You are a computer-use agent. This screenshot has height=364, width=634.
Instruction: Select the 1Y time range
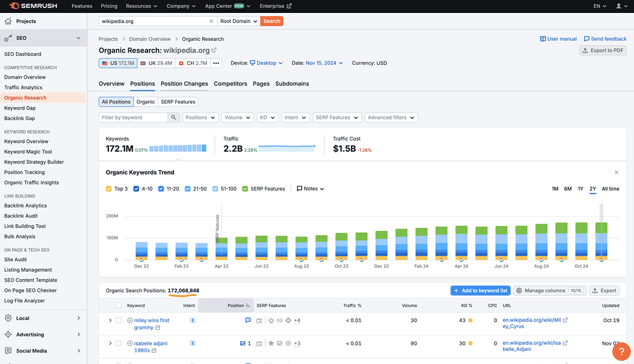[x=580, y=189]
